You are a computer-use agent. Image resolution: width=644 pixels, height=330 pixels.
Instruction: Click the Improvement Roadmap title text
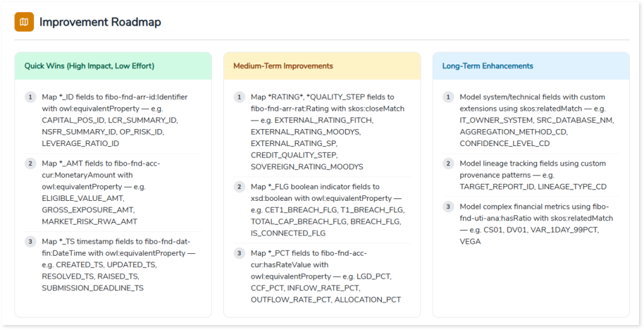[x=100, y=22]
